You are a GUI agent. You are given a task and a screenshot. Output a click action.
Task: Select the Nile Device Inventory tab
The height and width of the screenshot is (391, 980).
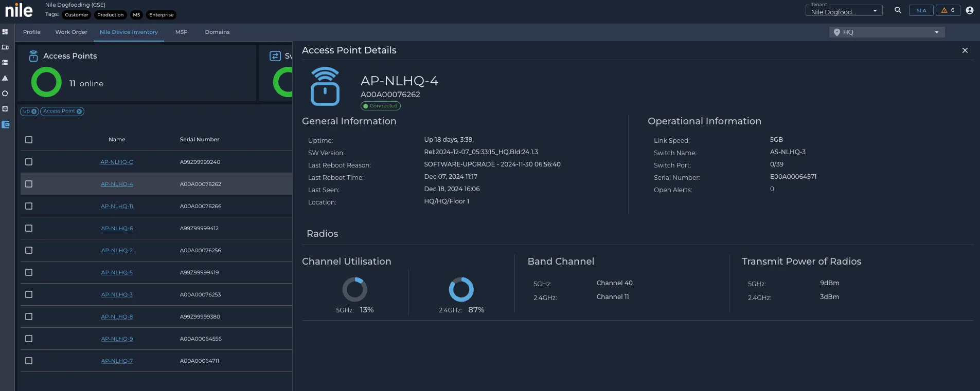point(129,32)
